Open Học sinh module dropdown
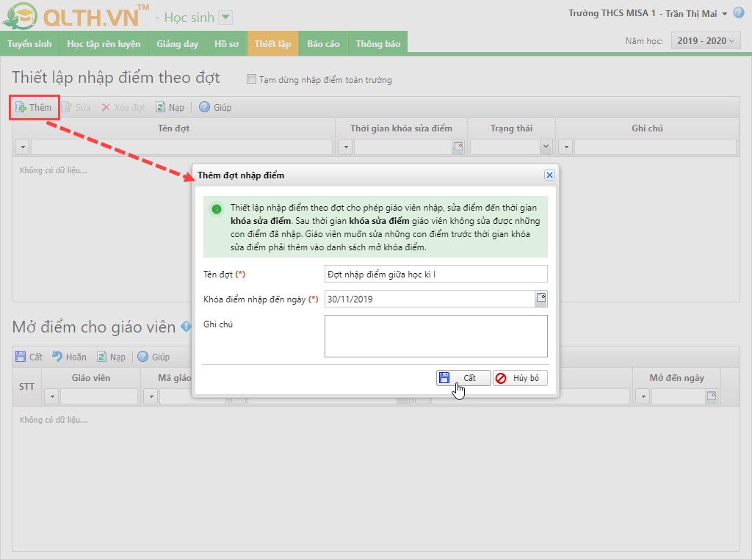Viewport: 752px width, 560px height. point(225,18)
